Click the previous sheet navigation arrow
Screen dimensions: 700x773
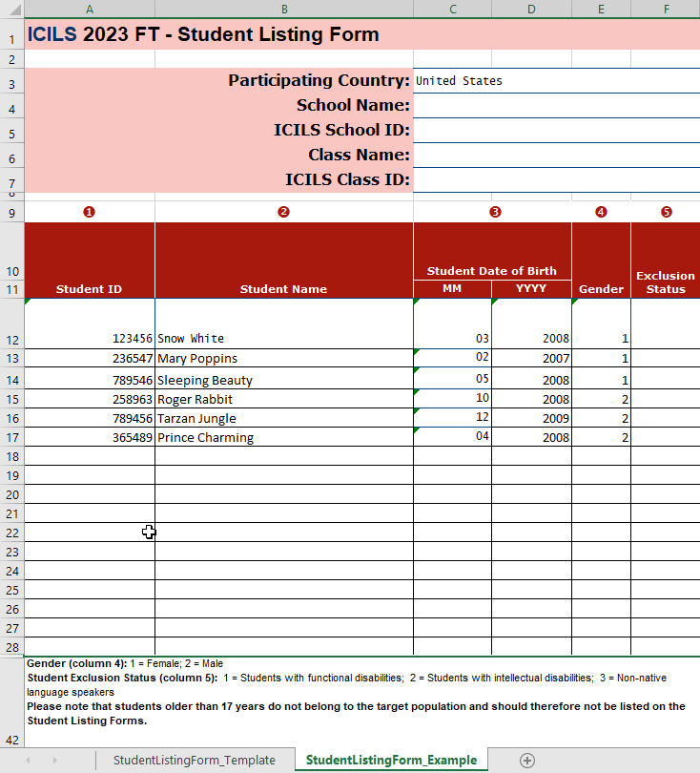(x=28, y=760)
